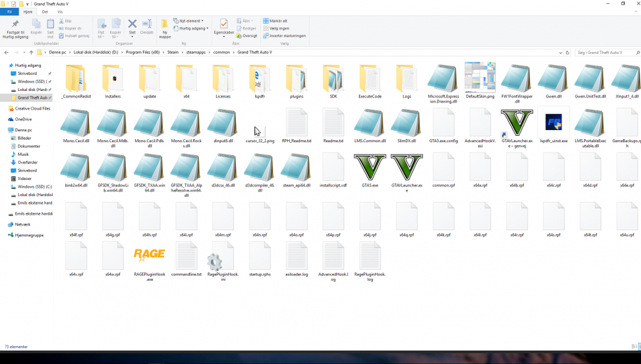Select GTAVLauncher.exe shortcut icon
This screenshot has height=364, width=641.
point(517,122)
